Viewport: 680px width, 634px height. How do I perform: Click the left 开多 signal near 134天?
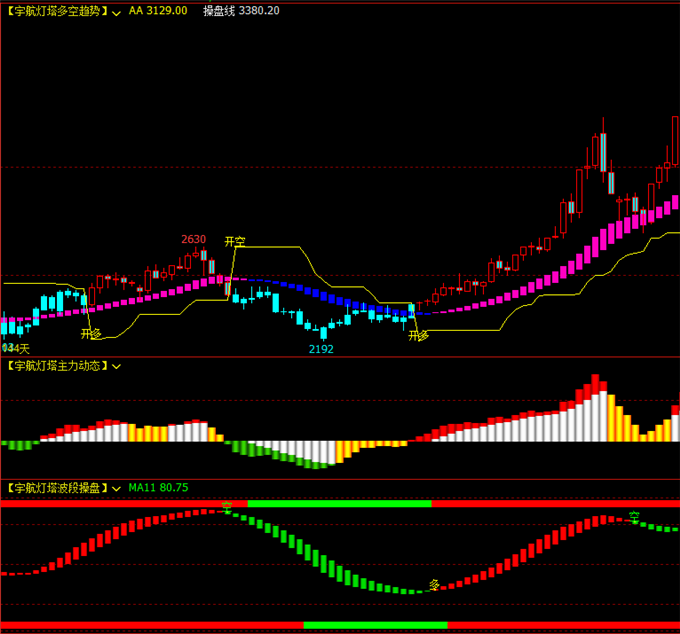[91, 334]
